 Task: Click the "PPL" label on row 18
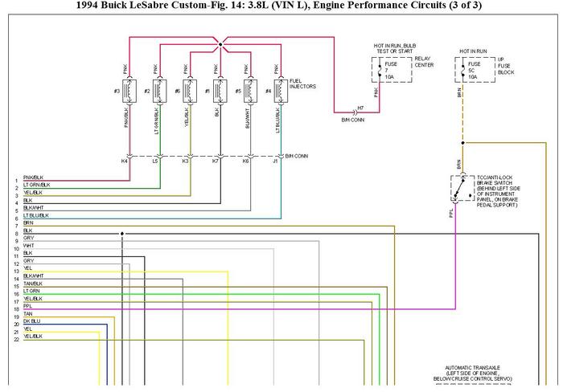pos(27,306)
